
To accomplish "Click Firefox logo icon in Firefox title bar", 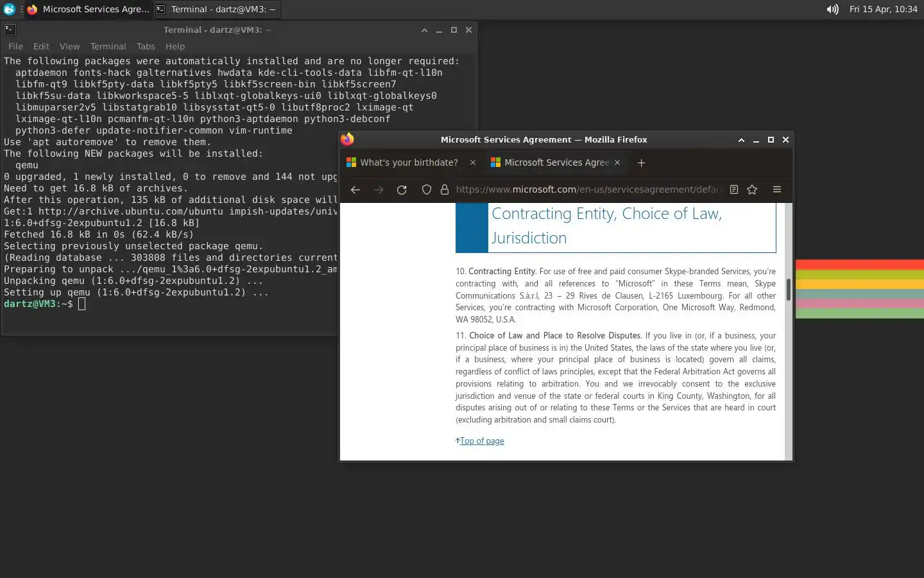I will pos(347,139).
